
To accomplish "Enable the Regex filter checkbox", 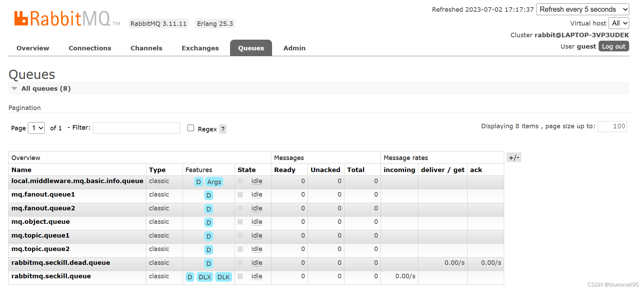I will pyautogui.click(x=191, y=128).
